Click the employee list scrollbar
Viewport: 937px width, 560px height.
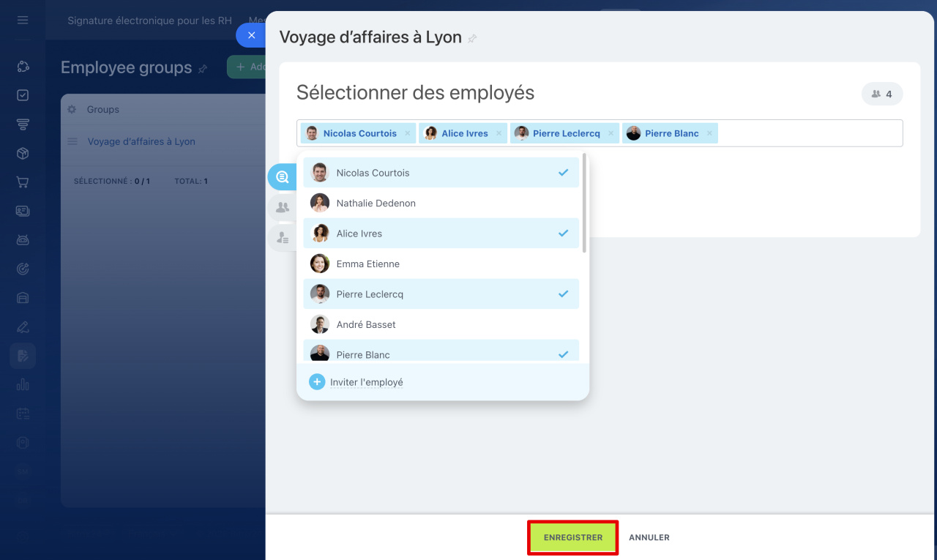coord(584,205)
